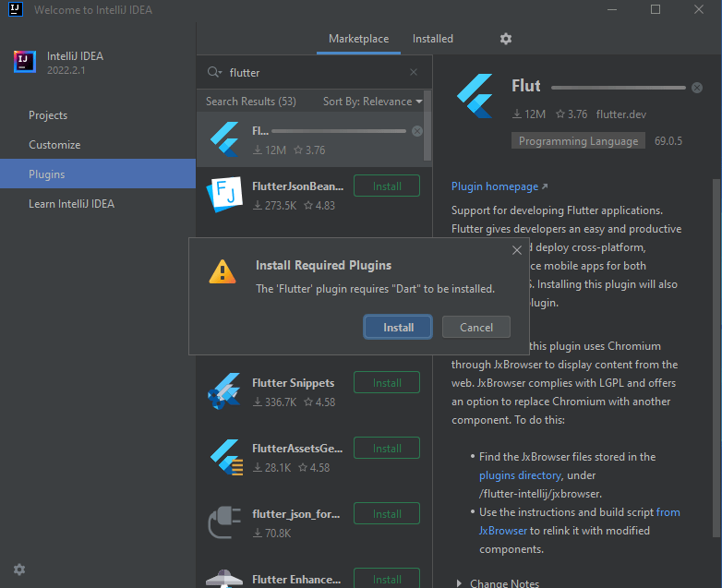Click the FlutterAssetsGenerator plugin icon
This screenshot has height=588, width=722.
[x=226, y=457]
